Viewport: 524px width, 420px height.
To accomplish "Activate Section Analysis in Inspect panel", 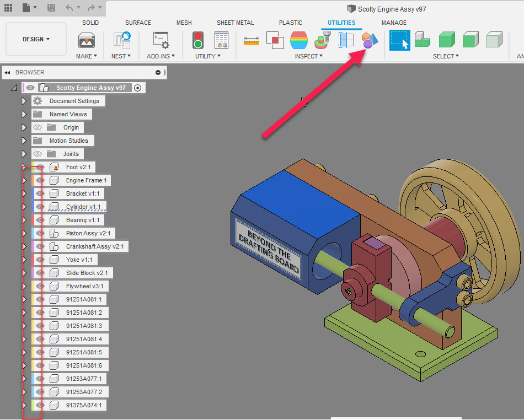I will click(299, 40).
